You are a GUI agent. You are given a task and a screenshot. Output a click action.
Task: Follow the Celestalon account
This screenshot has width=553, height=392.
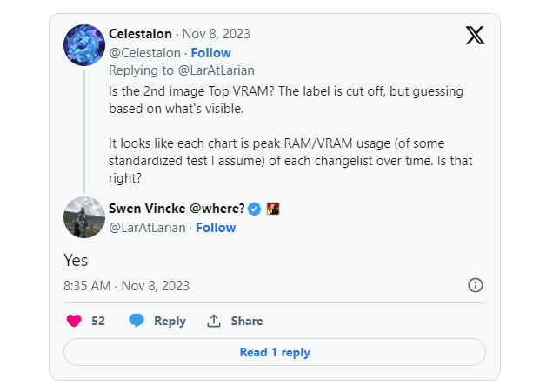pyautogui.click(x=210, y=53)
